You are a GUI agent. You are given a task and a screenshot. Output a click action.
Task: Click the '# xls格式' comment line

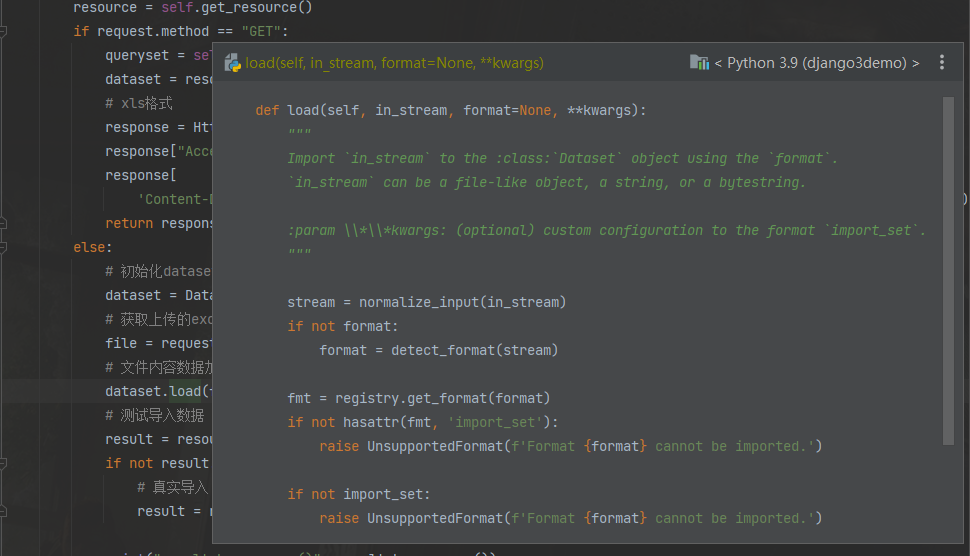click(139, 103)
